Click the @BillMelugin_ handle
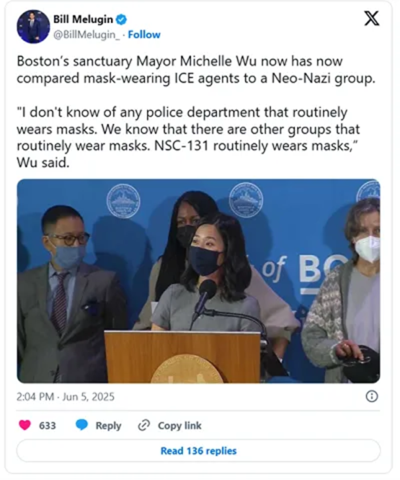The height and width of the screenshot is (480, 400). [86, 35]
